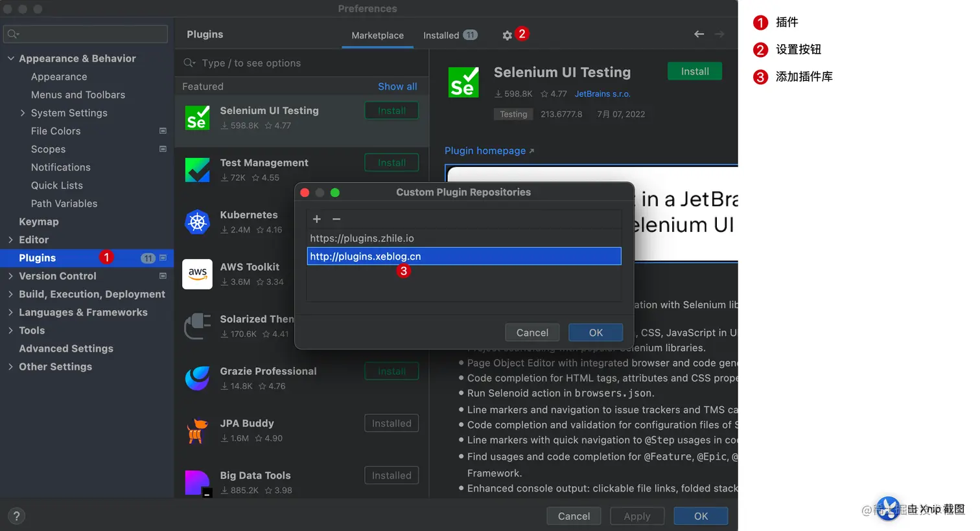The height and width of the screenshot is (531, 980).
Task: Open Quick Lists settings page
Action: click(57, 185)
